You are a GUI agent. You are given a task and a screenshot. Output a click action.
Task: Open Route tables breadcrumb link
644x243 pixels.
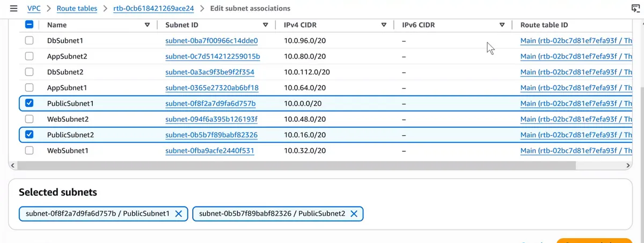pos(77,9)
